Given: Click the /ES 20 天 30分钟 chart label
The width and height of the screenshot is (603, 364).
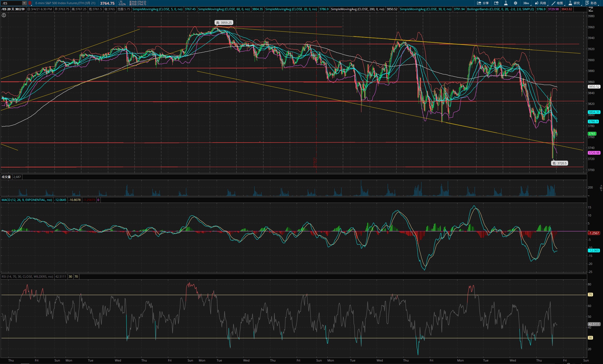Looking at the screenshot, I should click(13, 9).
